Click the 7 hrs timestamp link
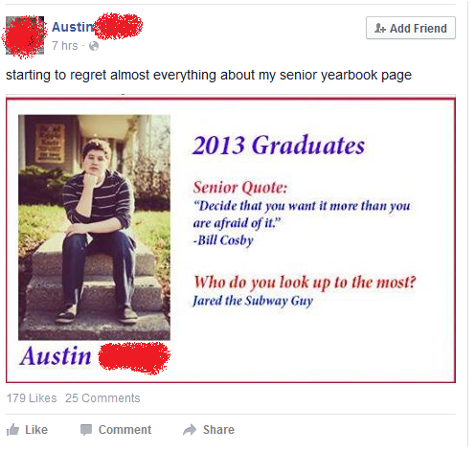The height and width of the screenshot is (453, 476). (x=65, y=46)
